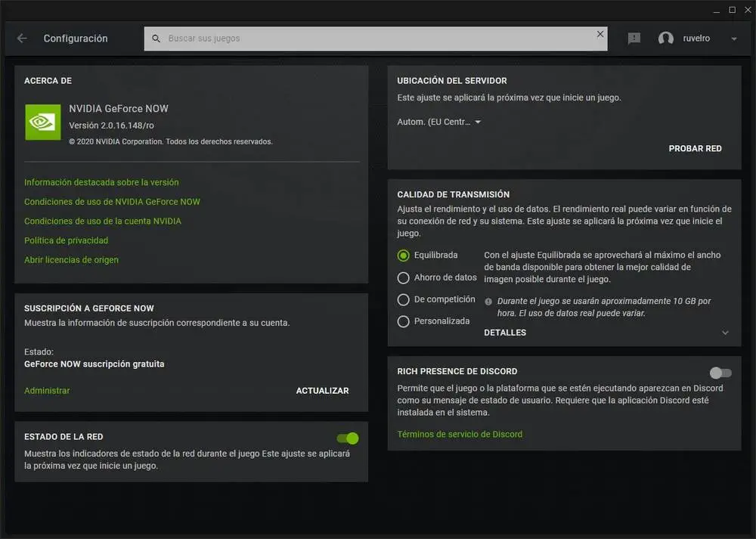Viewport: 756px width, 539px height.
Task: Minimize the GeForce NOW window
Action: coord(717,10)
